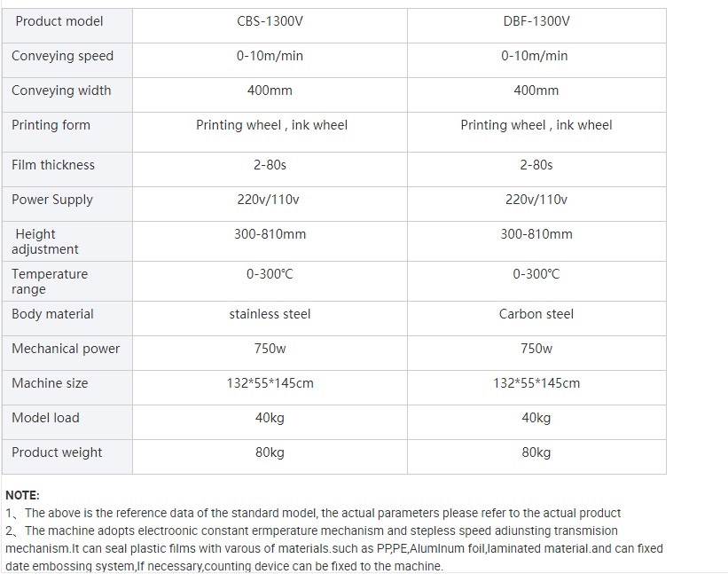Click the bold NOTE: heading
Viewport: 728px width, 574px height.
click(22, 495)
